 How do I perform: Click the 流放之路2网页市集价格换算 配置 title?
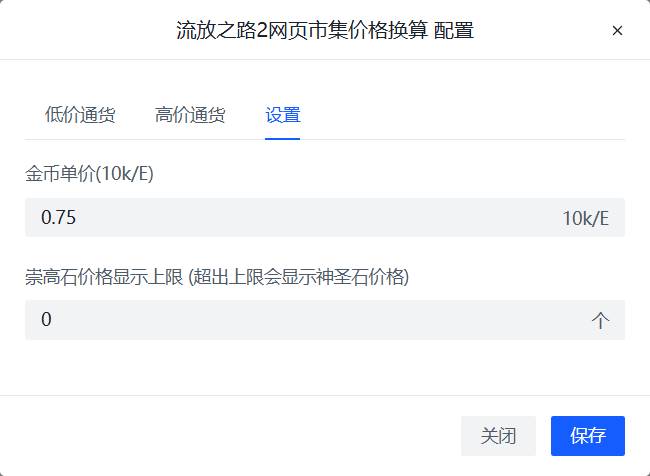tap(324, 31)
